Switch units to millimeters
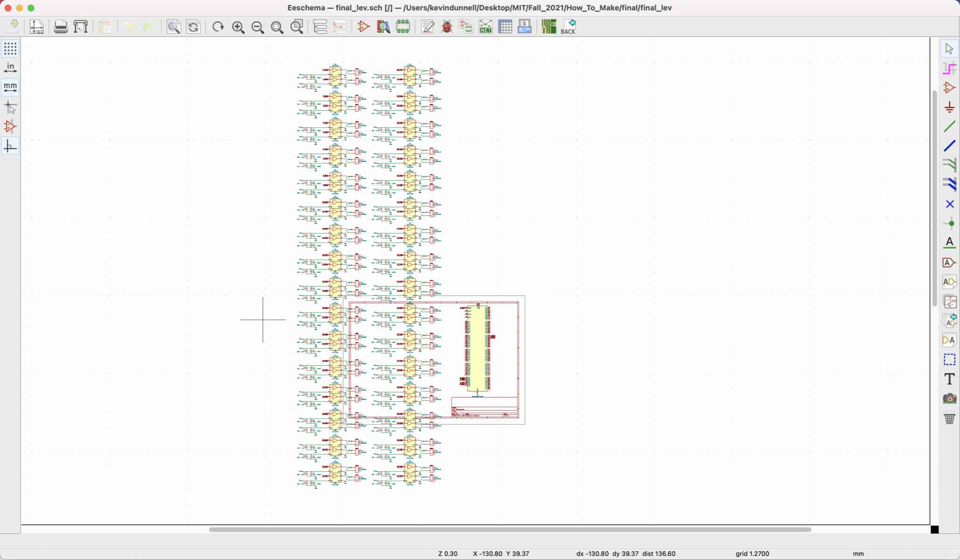Viewport: 960px width, 560px height. [x=10, y=87]
